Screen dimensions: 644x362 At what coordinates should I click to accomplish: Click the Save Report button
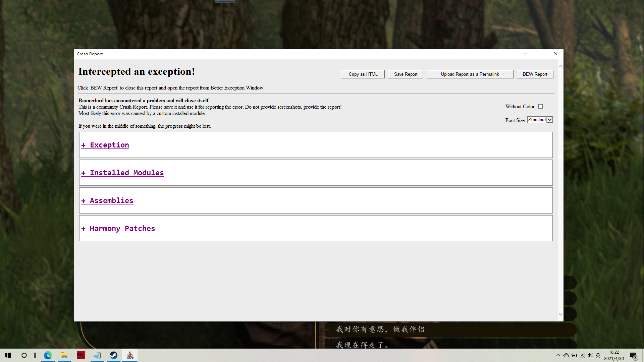[406, 74]
